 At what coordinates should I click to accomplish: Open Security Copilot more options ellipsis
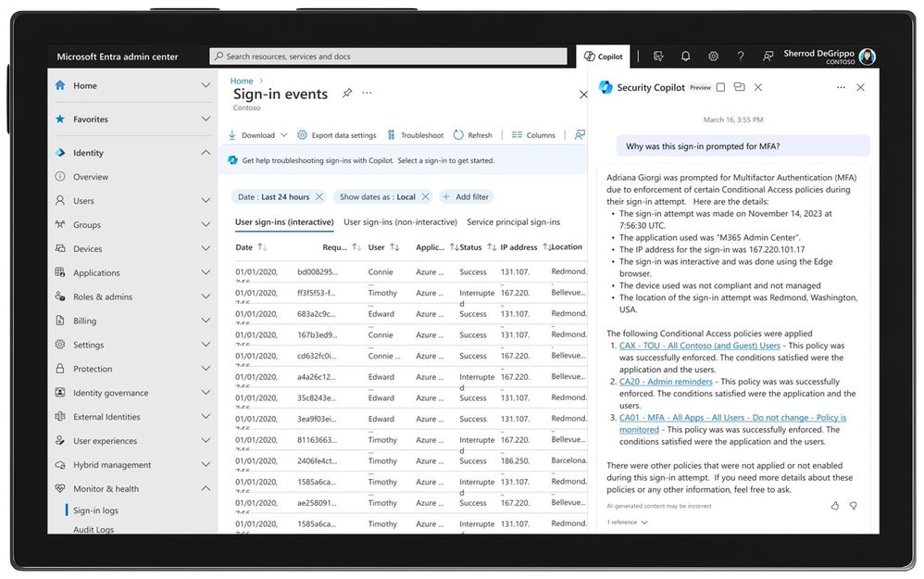841,87
